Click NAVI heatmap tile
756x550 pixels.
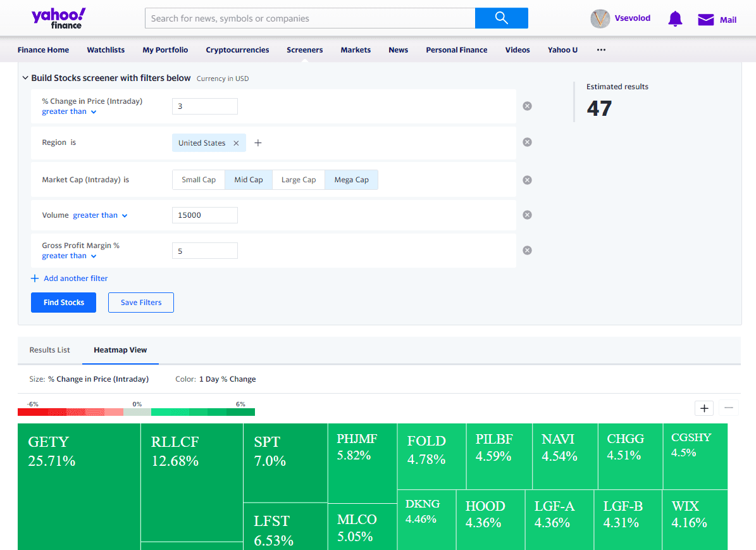[x=565, y=456]
